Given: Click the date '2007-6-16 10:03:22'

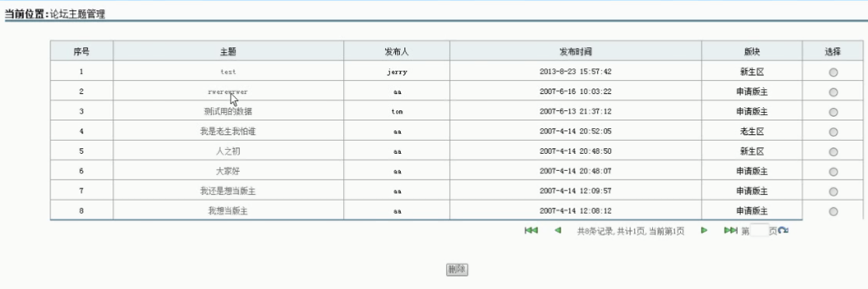Looking at the screenshot, I should pyautogui.click(x=575, y=92).
